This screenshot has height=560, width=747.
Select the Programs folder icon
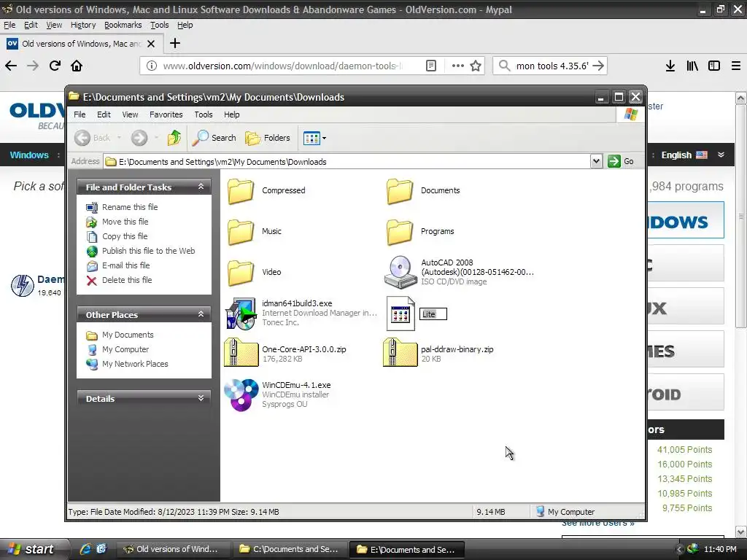(x=399, y=232)
